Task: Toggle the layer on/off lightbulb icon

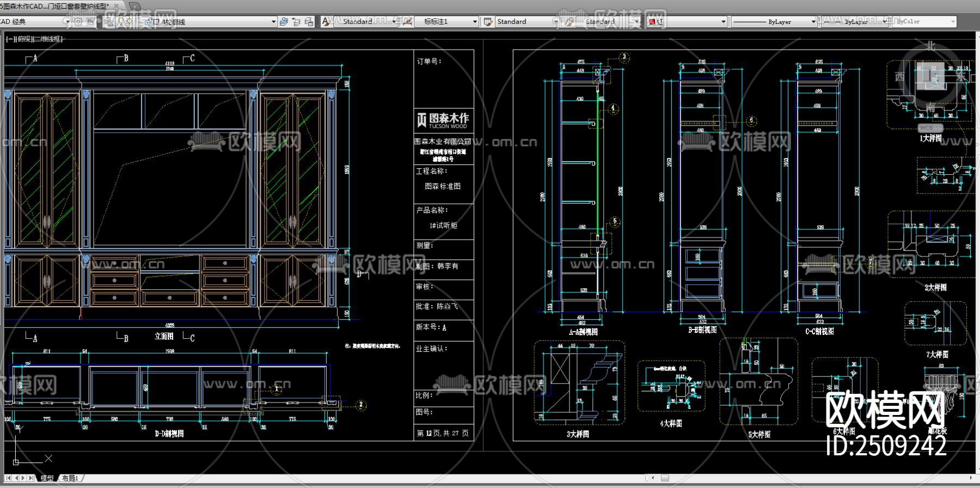Action: click(121, 22)
